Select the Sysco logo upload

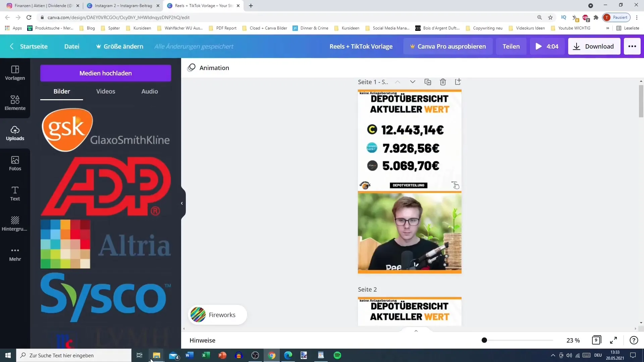[106, 297]
